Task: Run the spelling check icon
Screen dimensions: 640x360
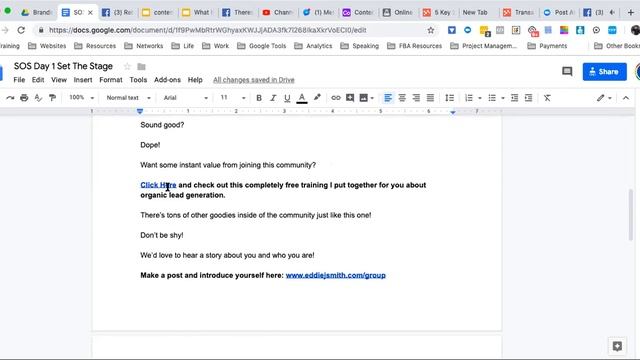Action: point(38,98)
